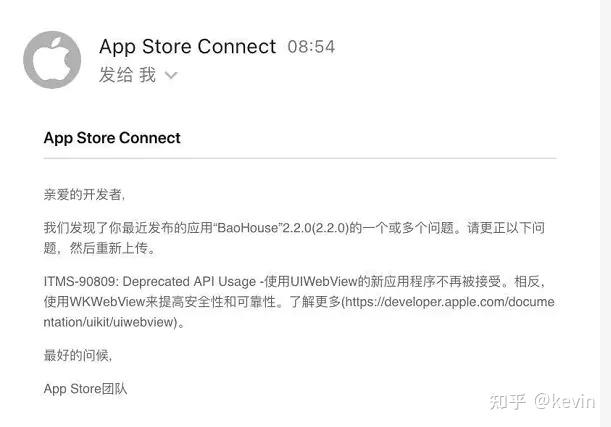Click the ITMS-90809 error code text
The width and height of the screenshot is (611, 427).
click(x=81, y=282)
